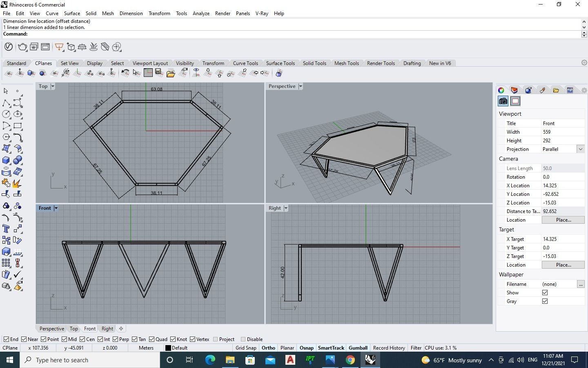Image resolution: width=588 pixels, height=368 pixels.
Task: Click the V-Ray light lamp icon
Action: point(59,47)
